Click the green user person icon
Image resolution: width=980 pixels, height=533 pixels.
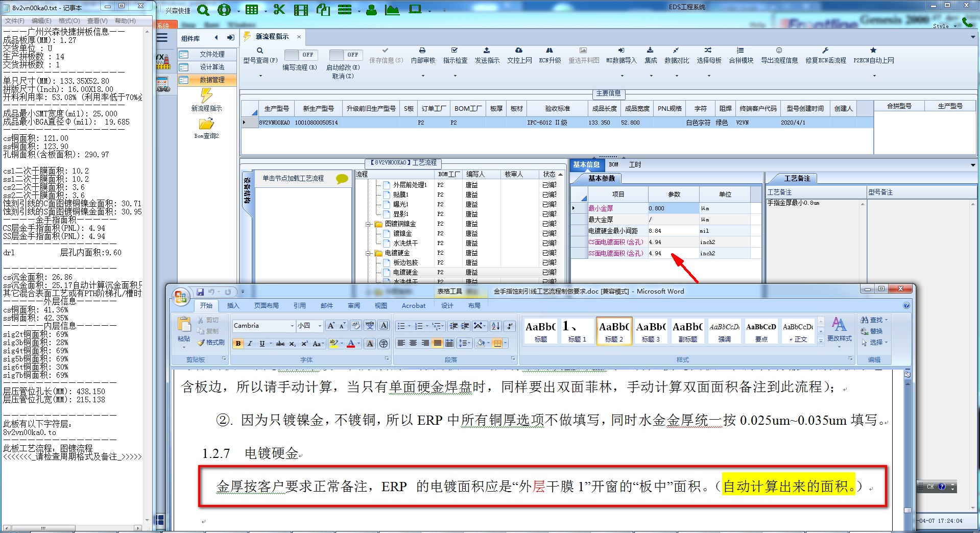tap(371, 10)
